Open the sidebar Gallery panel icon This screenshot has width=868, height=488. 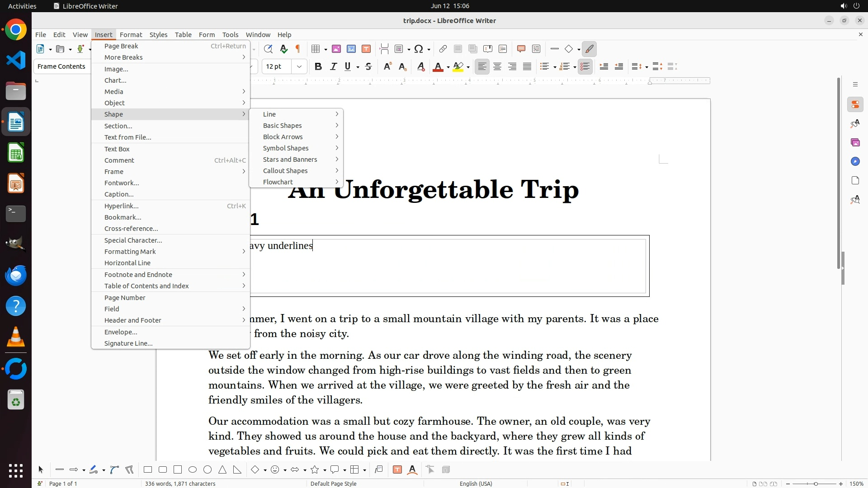coord(855,142)
